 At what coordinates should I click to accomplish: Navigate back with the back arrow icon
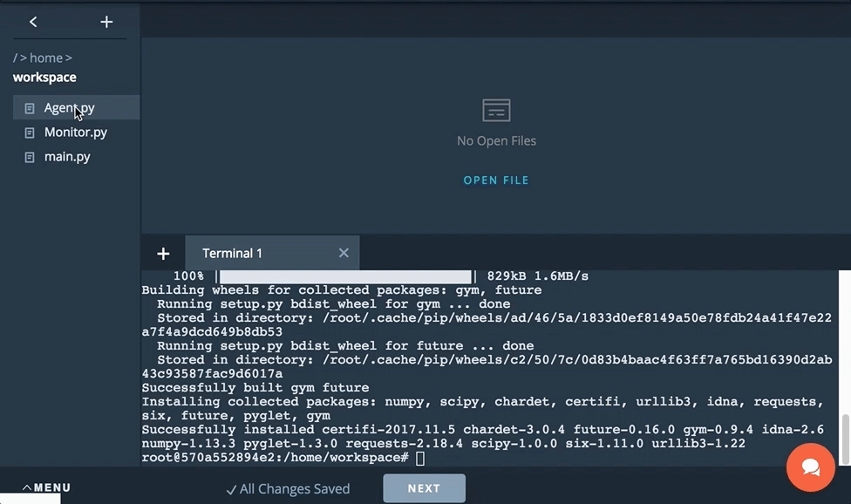coord(33,22)
